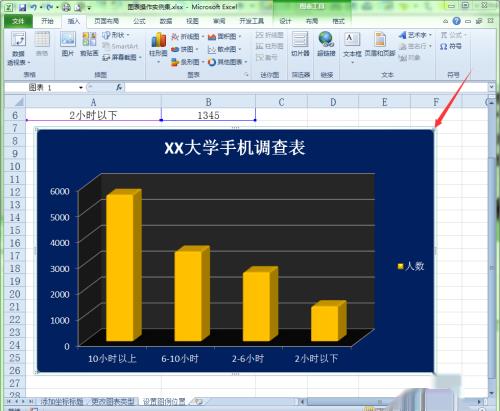Switch to the 数据 (Data) tab

(x=166, y=21)
